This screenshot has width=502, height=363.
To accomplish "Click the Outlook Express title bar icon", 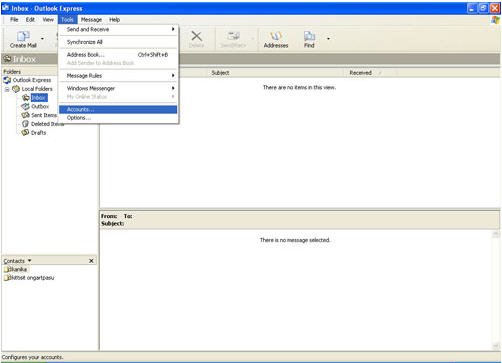I will point(5,8).
